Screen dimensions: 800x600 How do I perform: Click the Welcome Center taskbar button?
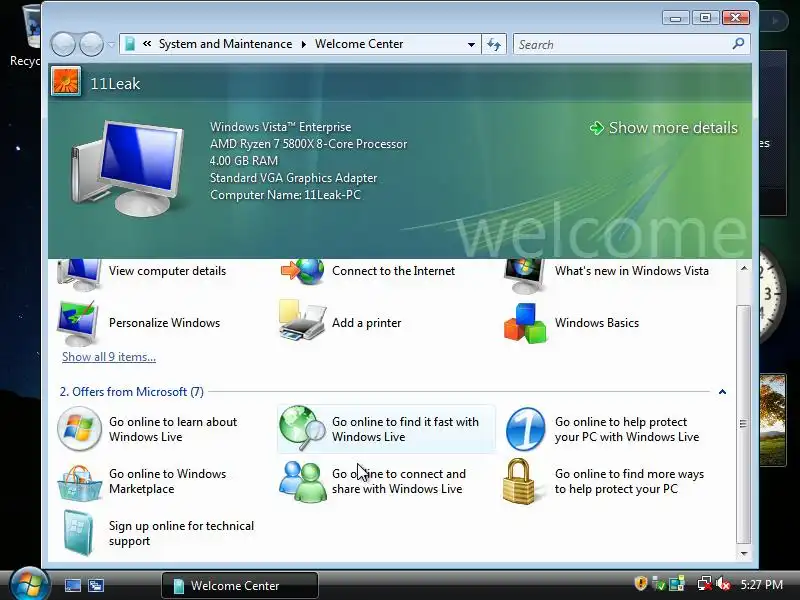point(240,585)
